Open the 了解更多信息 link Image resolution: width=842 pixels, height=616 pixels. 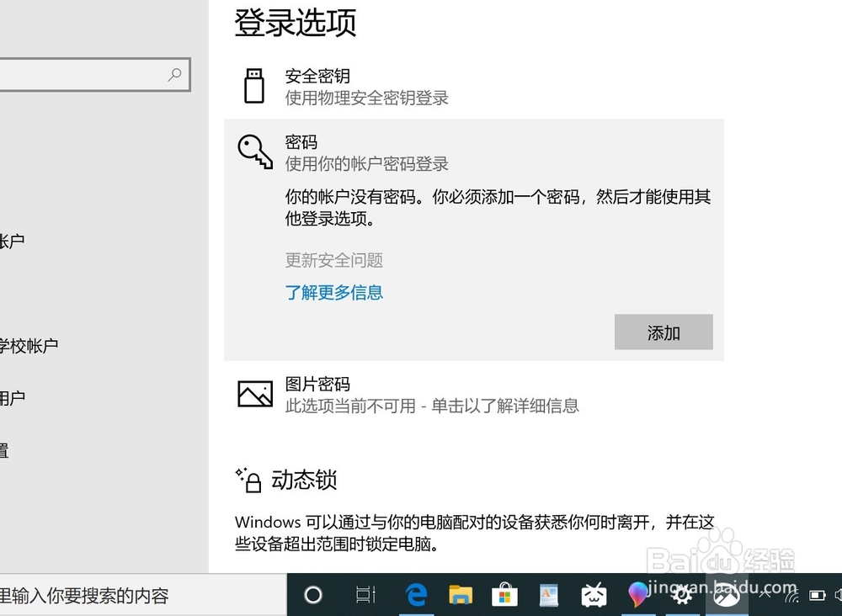pos(334,293)
